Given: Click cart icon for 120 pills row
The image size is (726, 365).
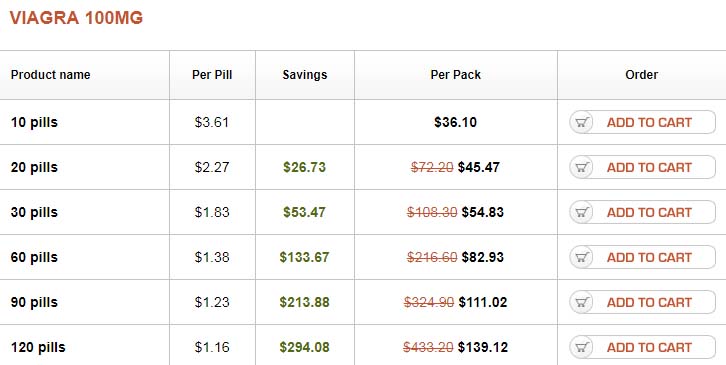Looking at the screenshot, I should (x=582, y=347).
